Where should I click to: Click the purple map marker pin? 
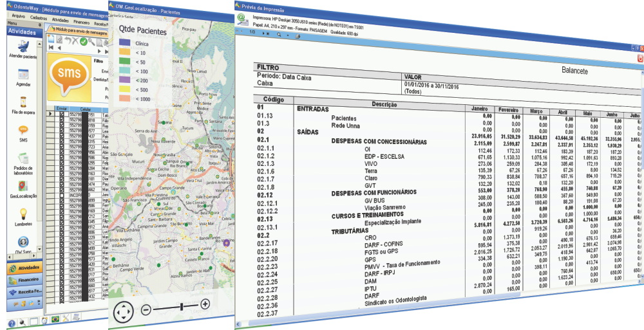coord(226,243)
